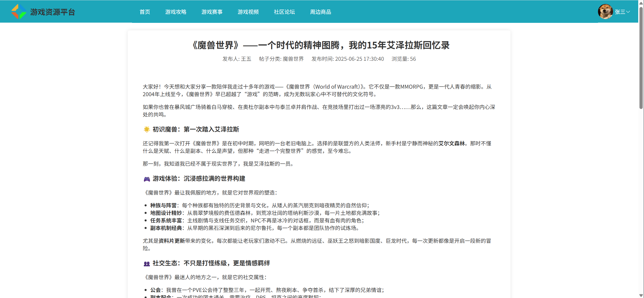644x298 pixels.
Task: Click the gamepad emoji beside 游戏体验 heading
Action: (x=147, y=179)
